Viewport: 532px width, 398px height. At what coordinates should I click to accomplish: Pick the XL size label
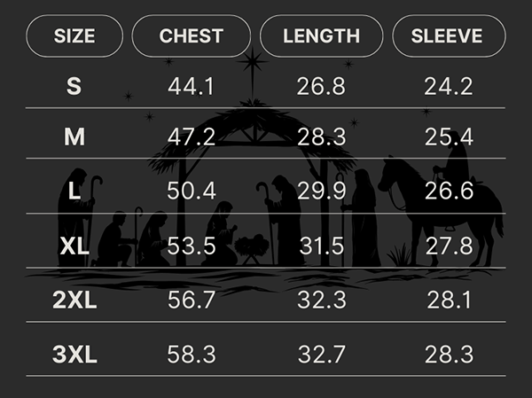pos(74,246)
